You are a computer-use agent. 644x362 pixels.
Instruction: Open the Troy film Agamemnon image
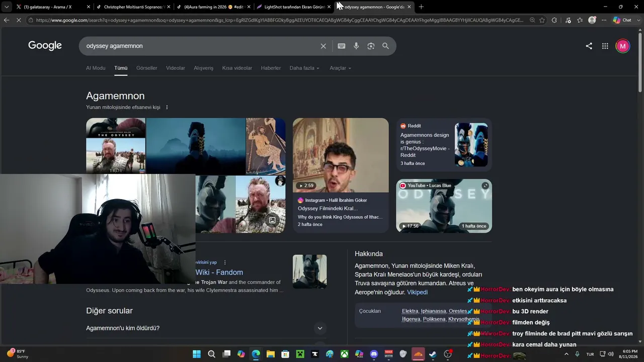tap(116, 156)
